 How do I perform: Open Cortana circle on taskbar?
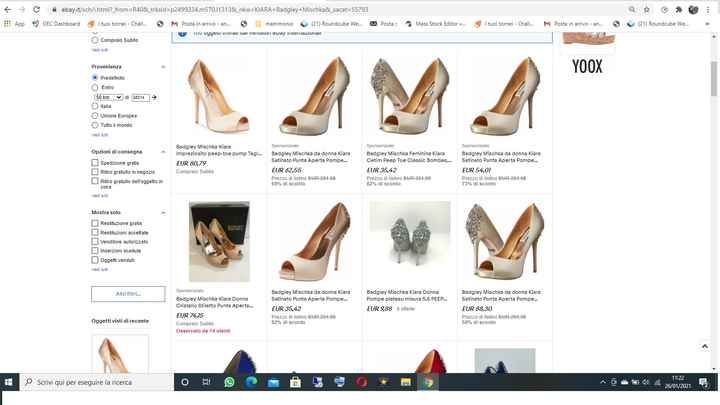tap(185, 382)
